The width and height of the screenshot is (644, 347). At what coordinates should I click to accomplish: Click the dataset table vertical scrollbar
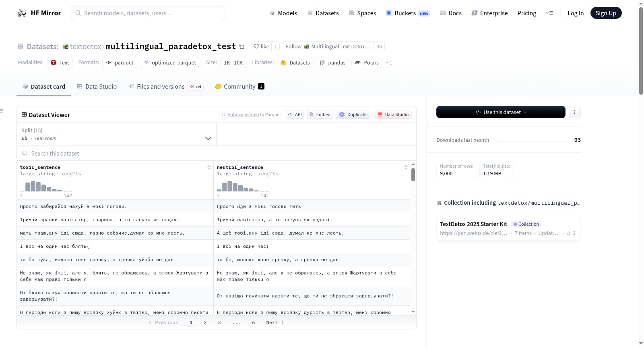pyautogui.click(x=413, y=175)
